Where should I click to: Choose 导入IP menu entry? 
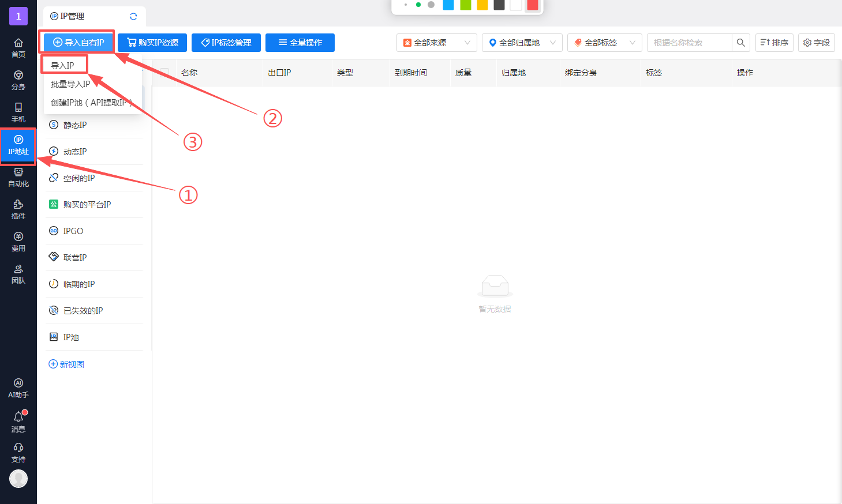coord(62,66)
